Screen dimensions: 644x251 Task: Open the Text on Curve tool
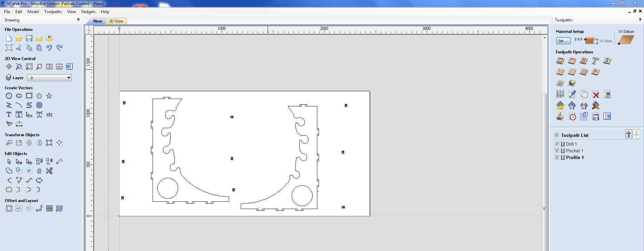click(x=49, y=115)
